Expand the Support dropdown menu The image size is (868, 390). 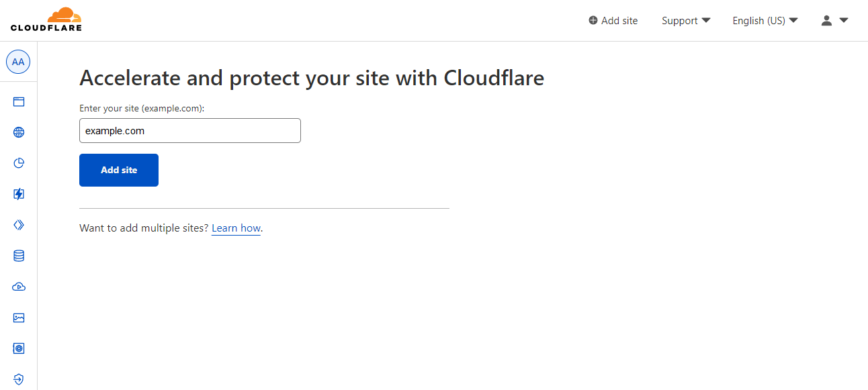coord(685,20)
